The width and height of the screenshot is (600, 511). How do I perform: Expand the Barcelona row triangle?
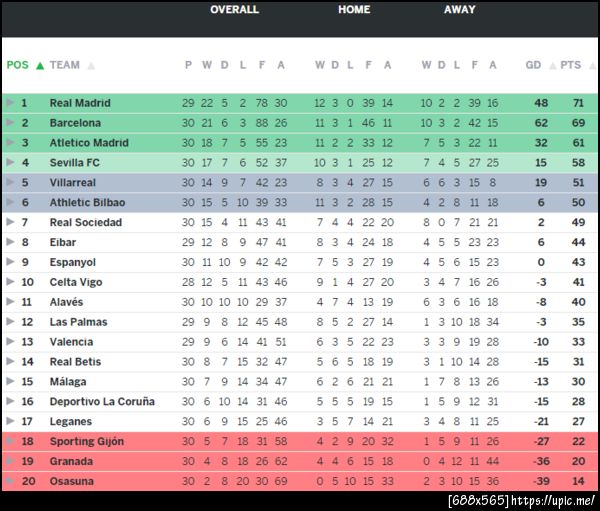tap(10, 123)
